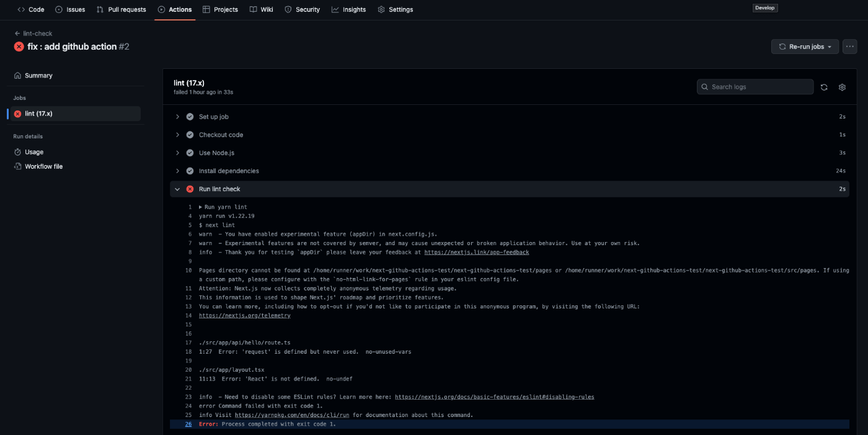Viewport: 868px width, 435px height.
Task: Open the three-dot more options menu
Action: pos(849,47)
